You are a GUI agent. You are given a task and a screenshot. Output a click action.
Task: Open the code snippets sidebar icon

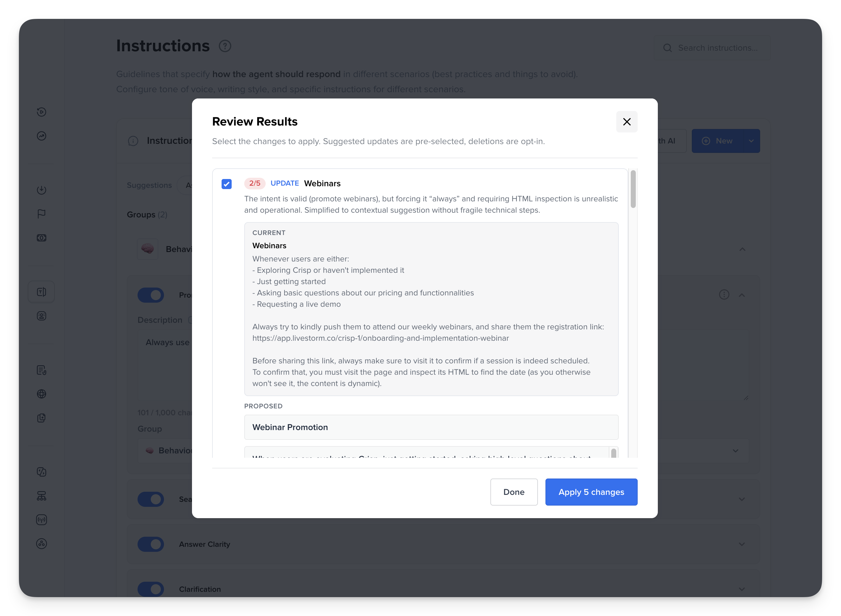pos(42,472)
